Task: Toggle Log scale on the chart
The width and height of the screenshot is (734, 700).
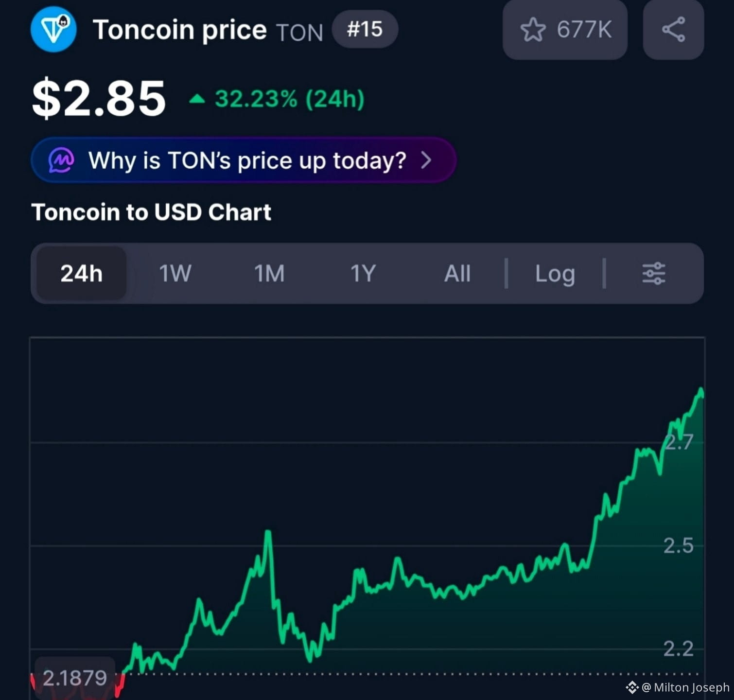Action: pyautogui.click(x=555, y=273)
